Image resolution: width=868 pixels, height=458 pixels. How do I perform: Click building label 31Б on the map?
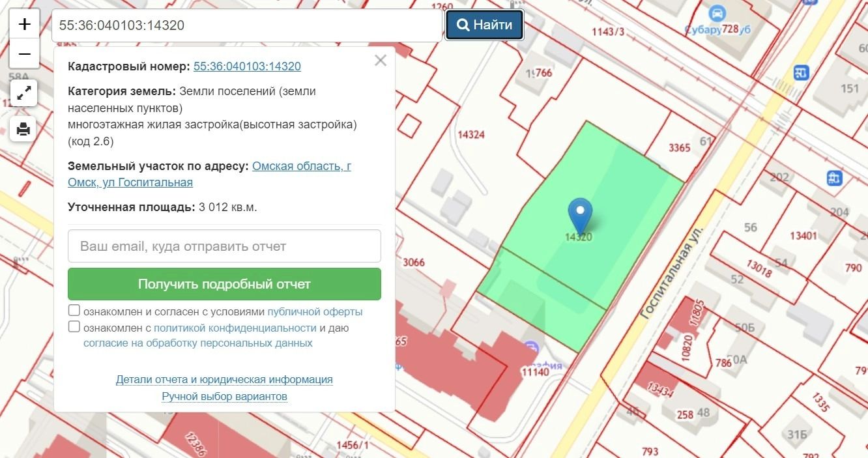(797, 435)
